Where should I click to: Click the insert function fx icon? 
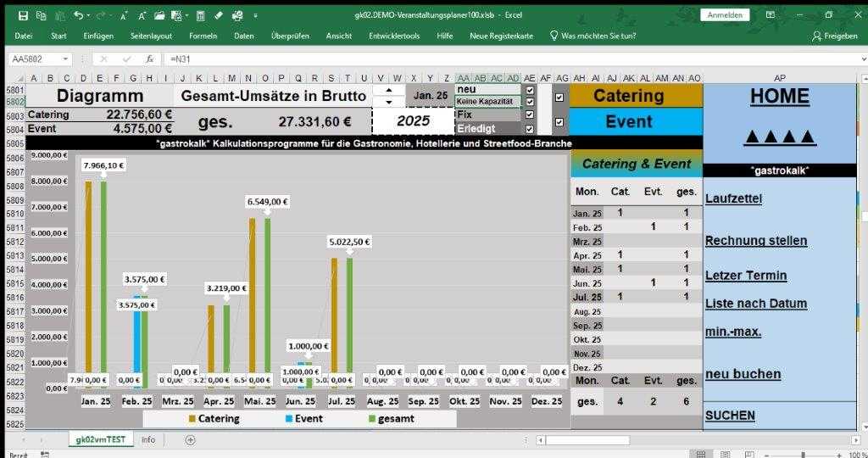(149, 59)
